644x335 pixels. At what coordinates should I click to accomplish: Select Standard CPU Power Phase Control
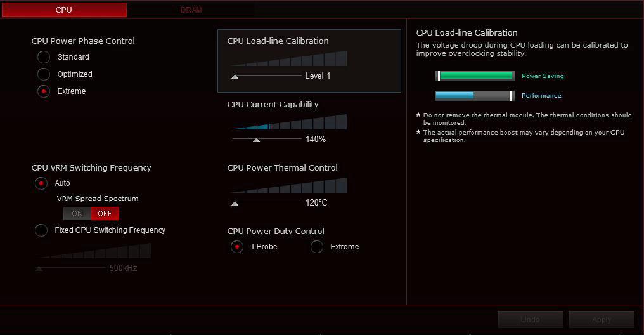[44, 57]
